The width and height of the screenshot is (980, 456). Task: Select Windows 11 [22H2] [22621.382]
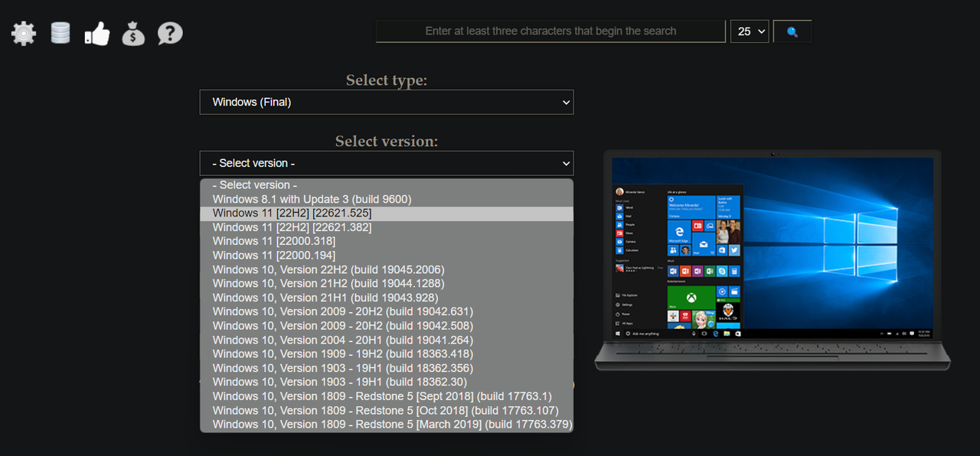pos(387,227)
